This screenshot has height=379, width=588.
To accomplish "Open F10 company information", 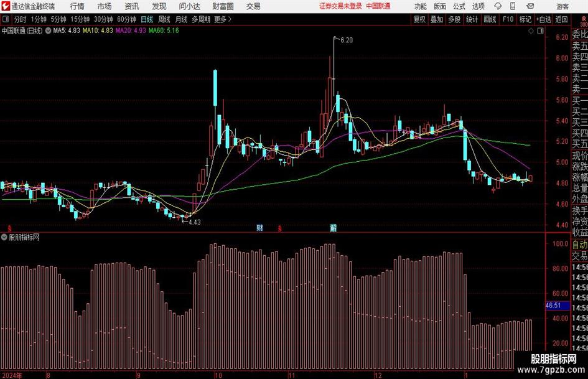I will (x=508, y=19).
